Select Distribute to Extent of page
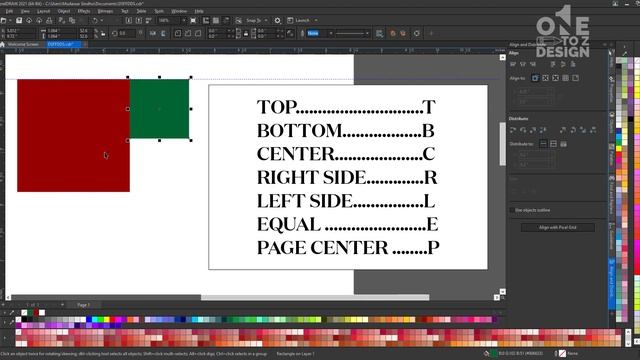Screen dimensions: 640x360 click(553, 144)
